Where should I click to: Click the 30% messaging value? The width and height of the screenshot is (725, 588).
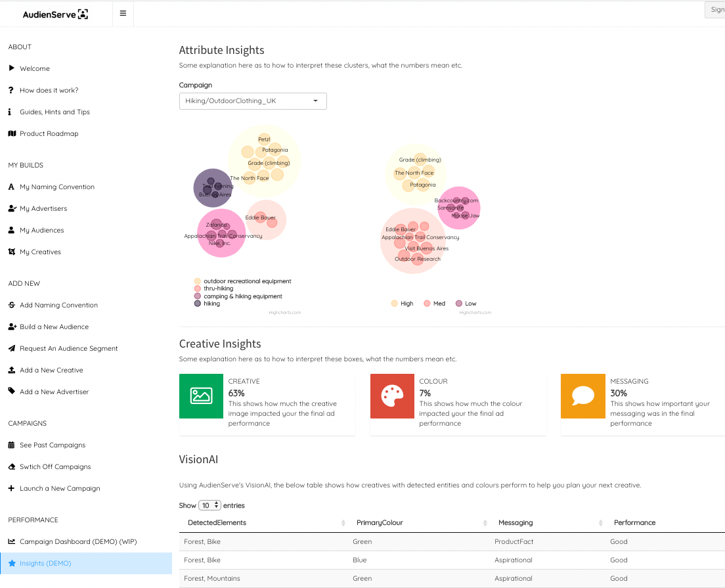619,394
